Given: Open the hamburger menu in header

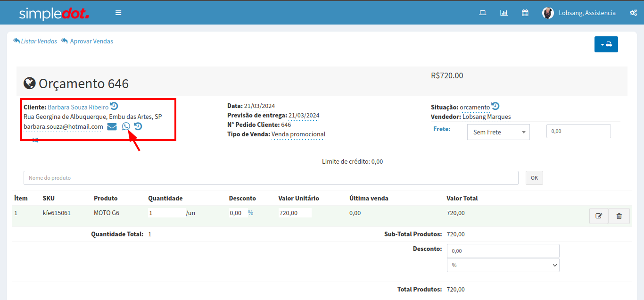Looking at the screenshot, I should pyautogui.click(x=118, y=13).
